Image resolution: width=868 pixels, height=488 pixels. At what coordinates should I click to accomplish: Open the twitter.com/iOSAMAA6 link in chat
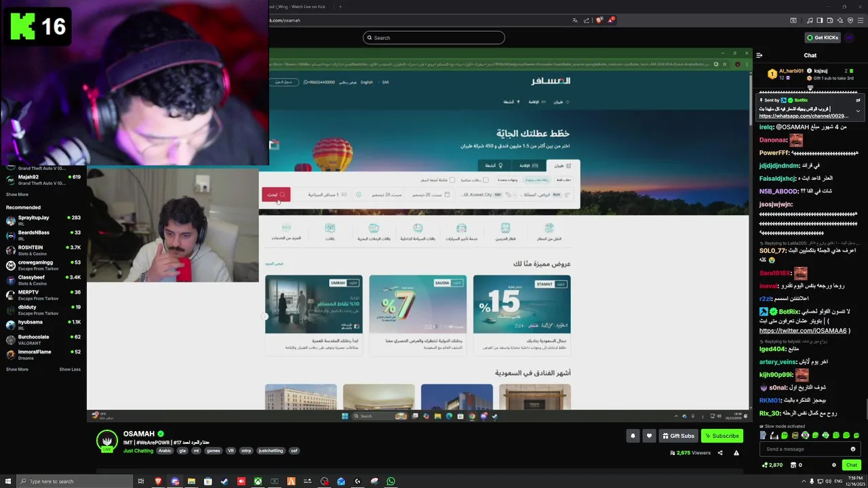(x=803, y=331)
